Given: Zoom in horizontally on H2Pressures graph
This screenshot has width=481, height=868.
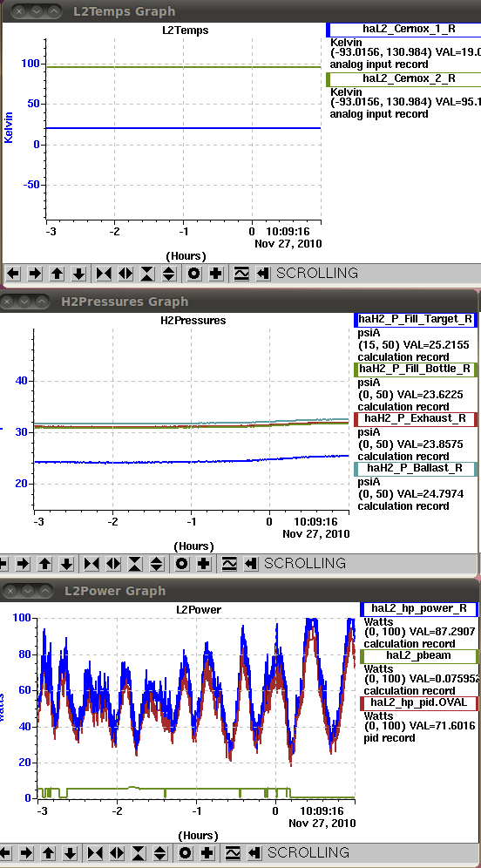Looking at the screenshot, I should pyautogui.click(x=91, y=564).
